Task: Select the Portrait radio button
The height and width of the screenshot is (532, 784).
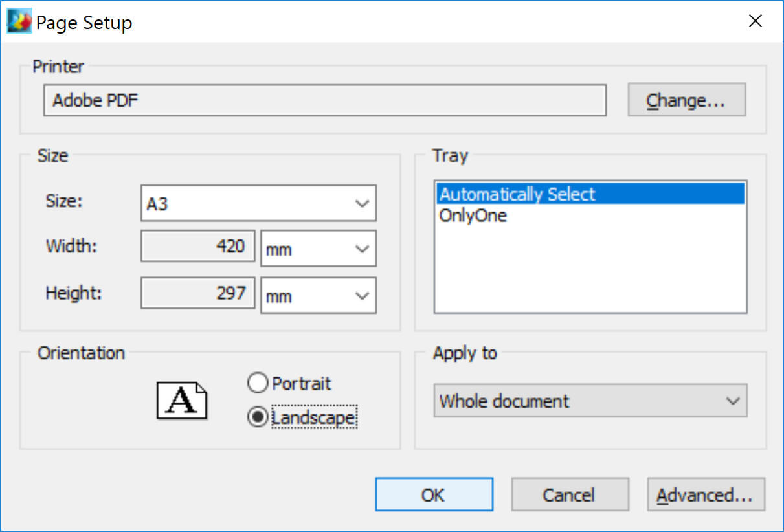Action: coord(258,383)
